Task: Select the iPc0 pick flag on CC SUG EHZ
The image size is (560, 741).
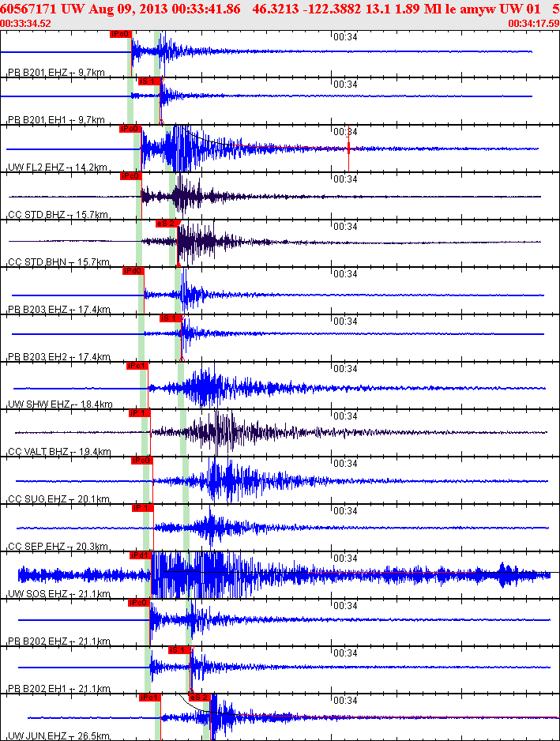Action: coord(141,461)
